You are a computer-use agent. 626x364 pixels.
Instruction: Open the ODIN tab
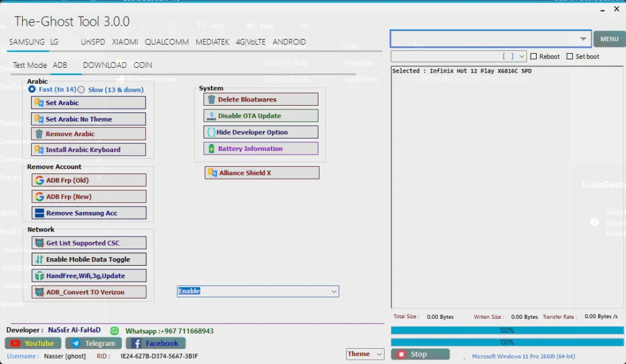pos(142,65)
